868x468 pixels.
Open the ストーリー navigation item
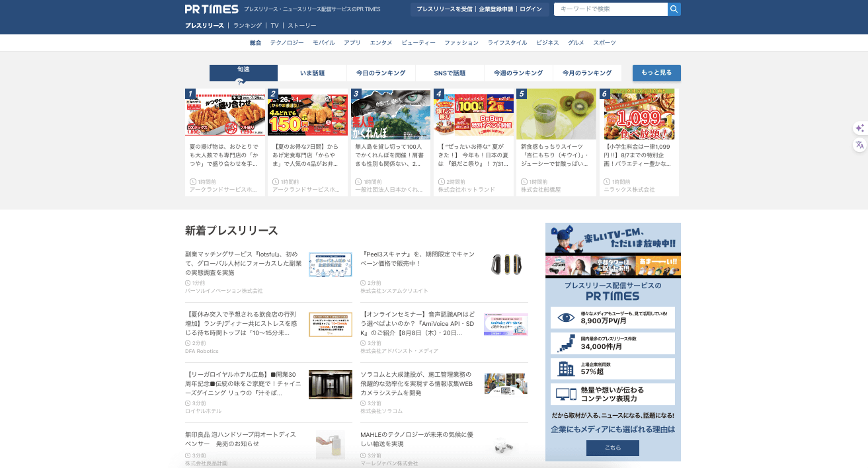tap(302, 26)
